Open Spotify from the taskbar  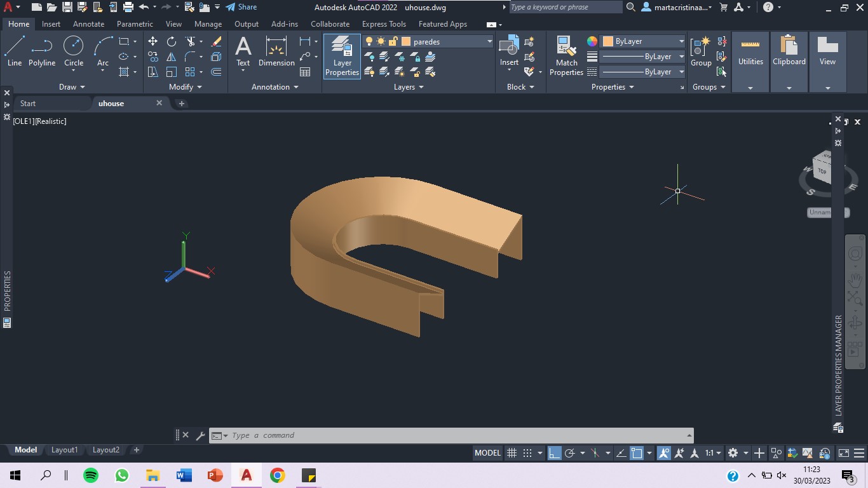pos(91,475)
